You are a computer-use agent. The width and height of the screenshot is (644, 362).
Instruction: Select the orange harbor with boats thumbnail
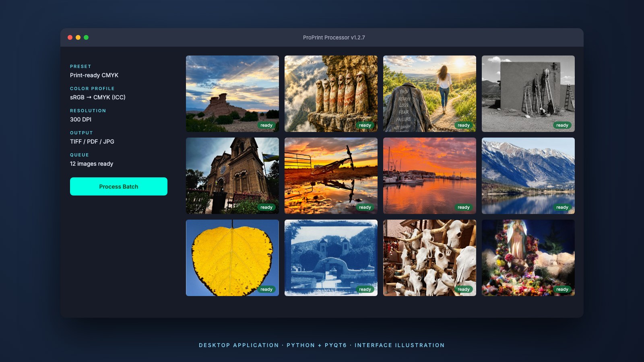coord(429,176)
